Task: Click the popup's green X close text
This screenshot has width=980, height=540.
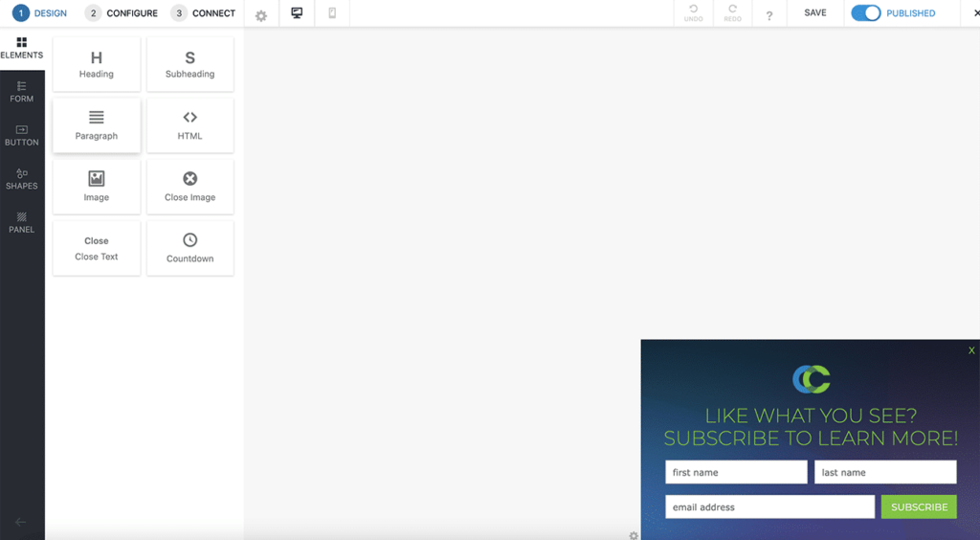Action: coord(971,350)
